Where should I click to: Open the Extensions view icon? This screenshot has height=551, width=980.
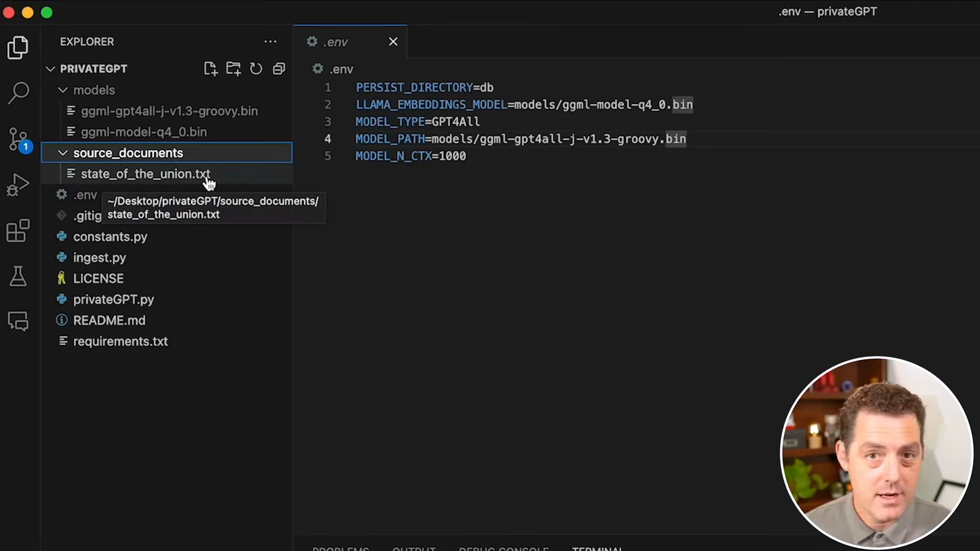point(18,231)
